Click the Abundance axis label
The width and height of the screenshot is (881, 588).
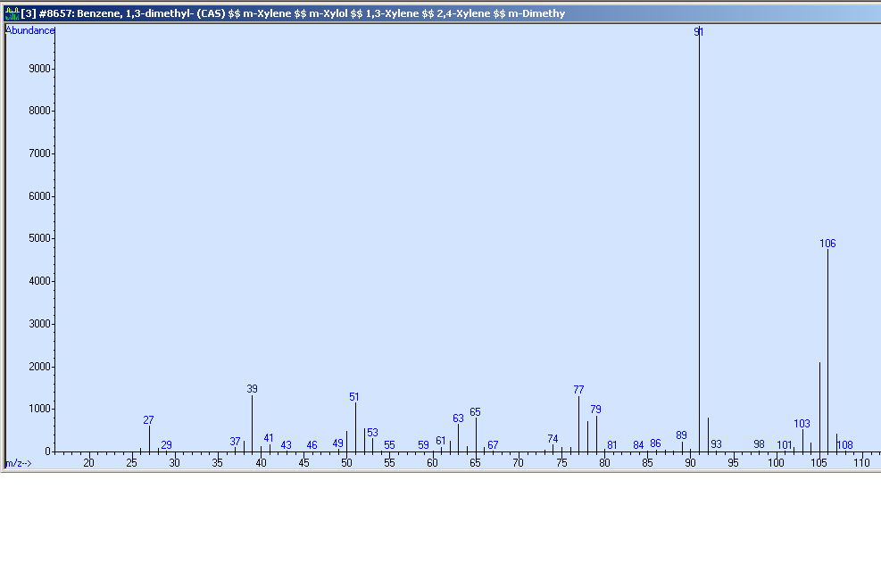(30, 31)
